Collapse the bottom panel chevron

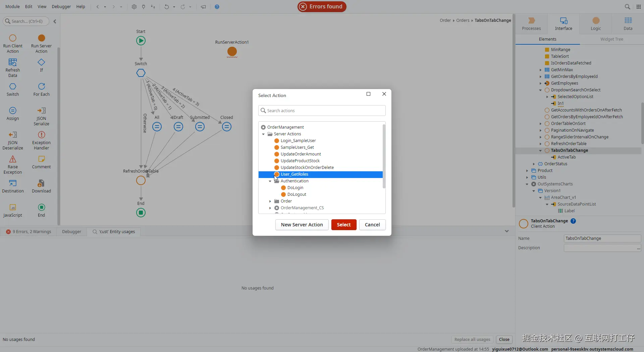click(x=507, y=231)
